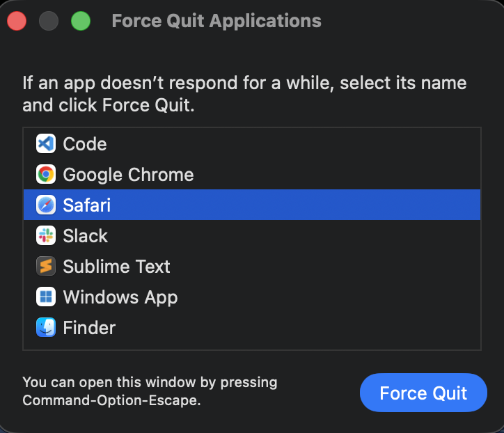Click the Finder face icon
The height and width of the screenshot is (433, 504).
(46, 328)
